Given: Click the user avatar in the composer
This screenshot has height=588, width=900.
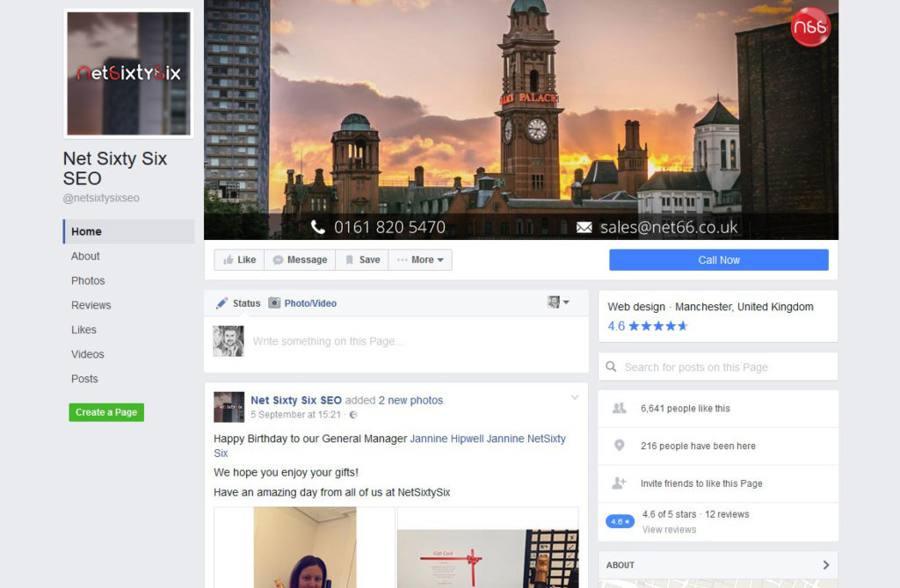Looking at the screenshot, I should 229,341.
